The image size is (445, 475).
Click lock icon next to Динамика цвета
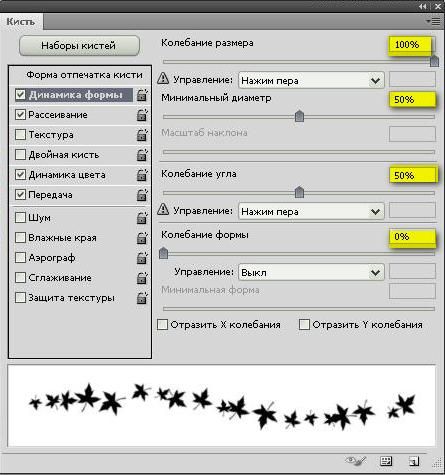pyautogui.click(x=142, y=175)
